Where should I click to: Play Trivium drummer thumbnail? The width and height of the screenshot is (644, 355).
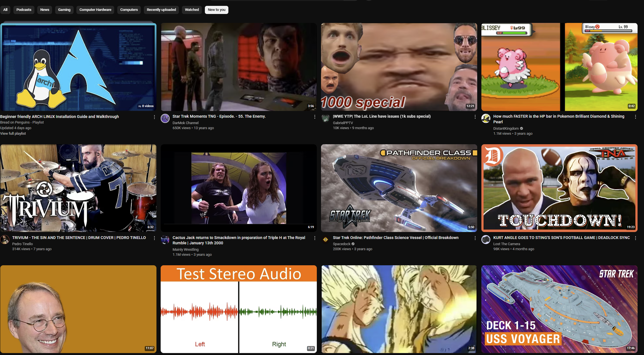pos(78,188)
